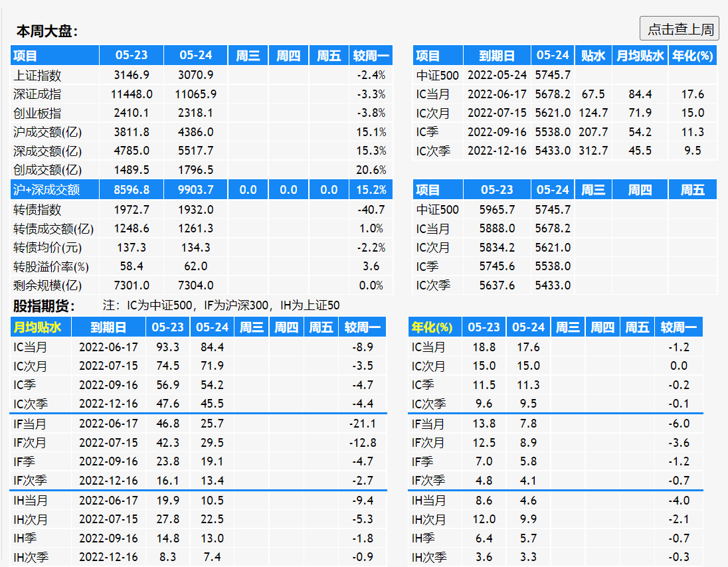
Task: Select the 剩余规模(亿) row label
Action: [47, 285]
